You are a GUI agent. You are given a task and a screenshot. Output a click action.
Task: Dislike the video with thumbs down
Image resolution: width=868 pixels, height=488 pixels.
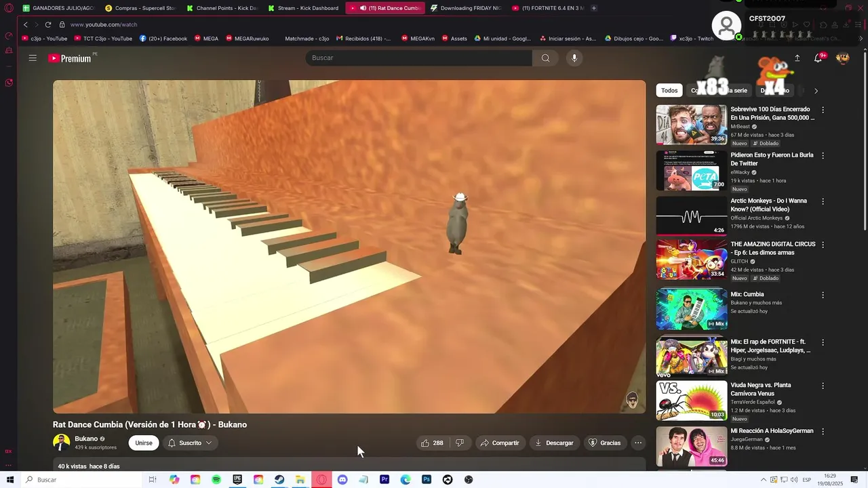click(459, 443)
